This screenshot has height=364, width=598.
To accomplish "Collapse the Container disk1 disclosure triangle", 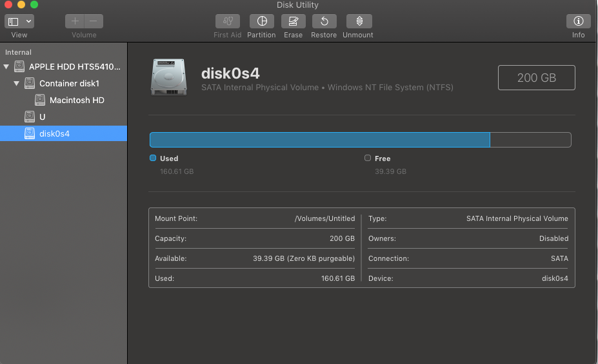I will (x=16, y=83).
